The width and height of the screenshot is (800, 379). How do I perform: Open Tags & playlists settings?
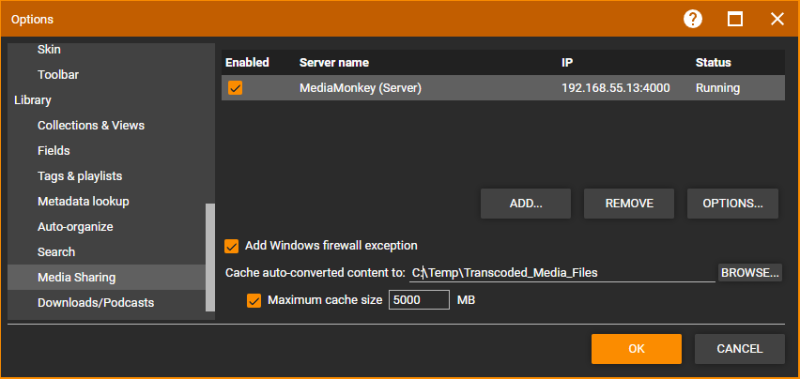click(80, 176)
